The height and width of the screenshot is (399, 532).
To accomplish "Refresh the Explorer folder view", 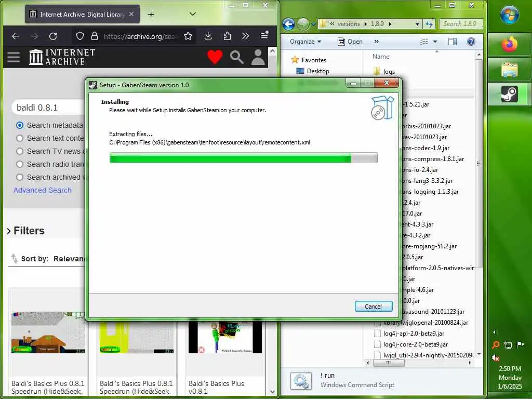I will pyautogui.click(x=429, y=24).
